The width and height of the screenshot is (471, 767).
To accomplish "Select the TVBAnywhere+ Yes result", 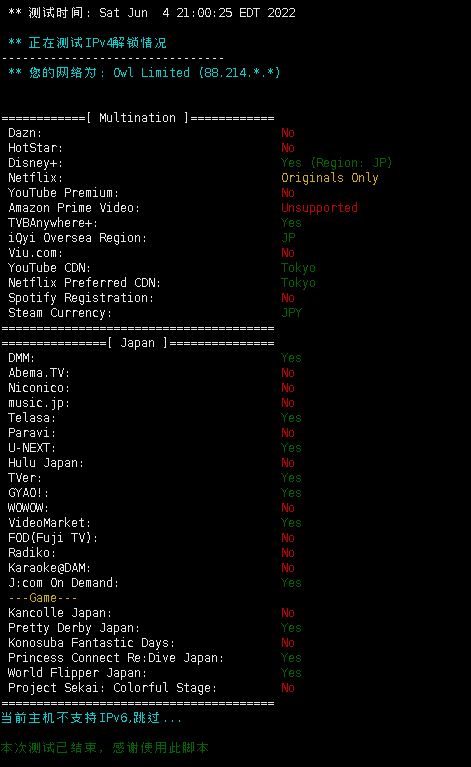I will 291,223.
